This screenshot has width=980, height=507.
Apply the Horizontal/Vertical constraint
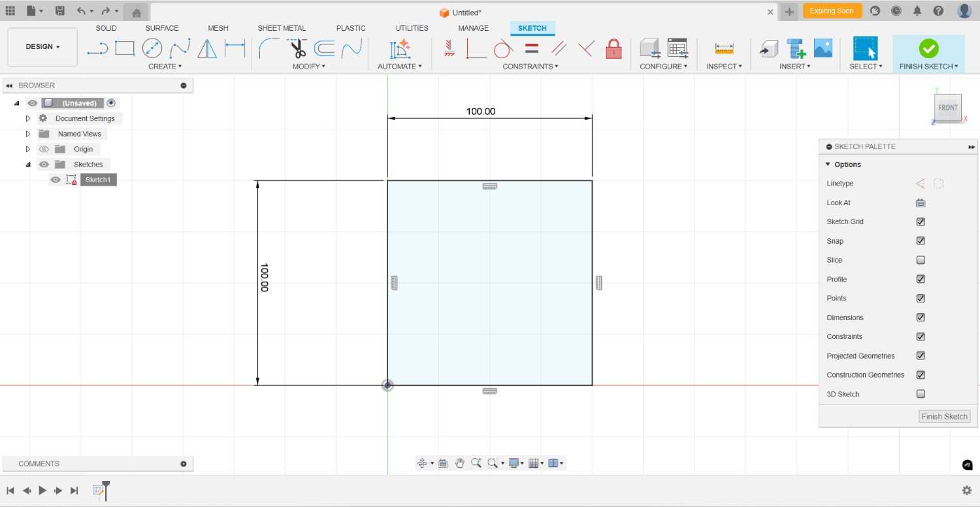coord(449,48)
